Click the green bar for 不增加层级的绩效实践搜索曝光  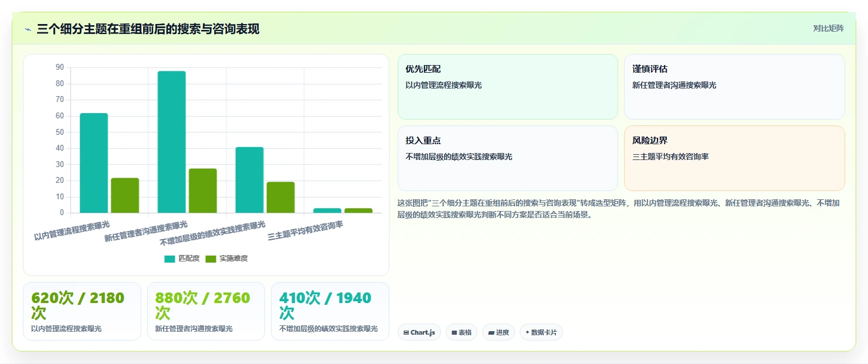pyautogui.click(x=280, y=198)
